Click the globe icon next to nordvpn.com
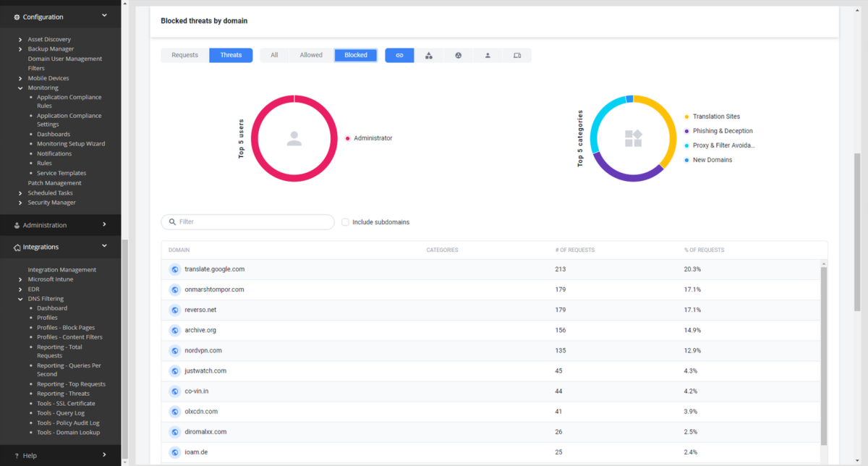 pyautogui.click(x=174, y=350)
